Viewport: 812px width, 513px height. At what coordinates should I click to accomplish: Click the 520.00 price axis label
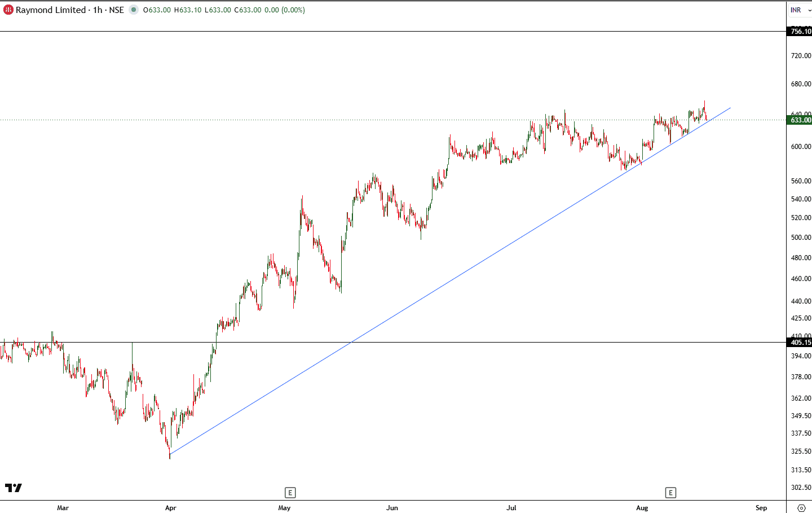pos(801,217)
